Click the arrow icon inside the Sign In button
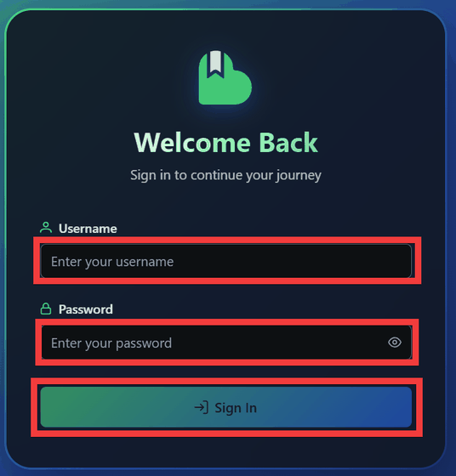Screen dimensions: 456x476 [202, 407]
